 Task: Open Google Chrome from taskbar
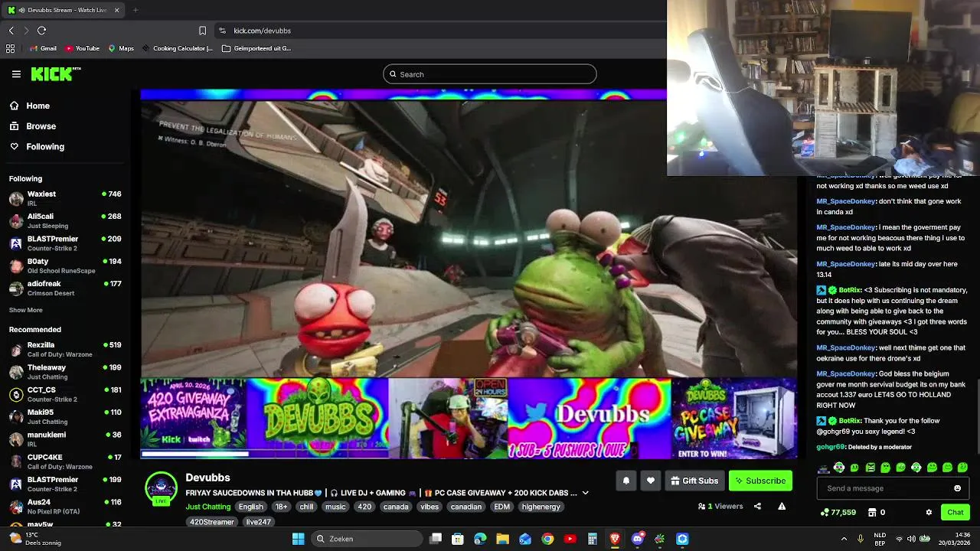point(547,539)
